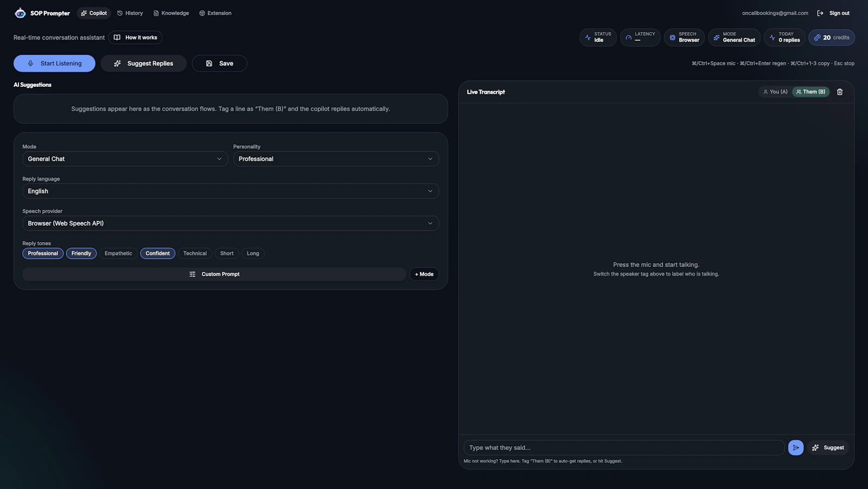
Task: Click the Mic not working help text
Action: tap(542, 461)
